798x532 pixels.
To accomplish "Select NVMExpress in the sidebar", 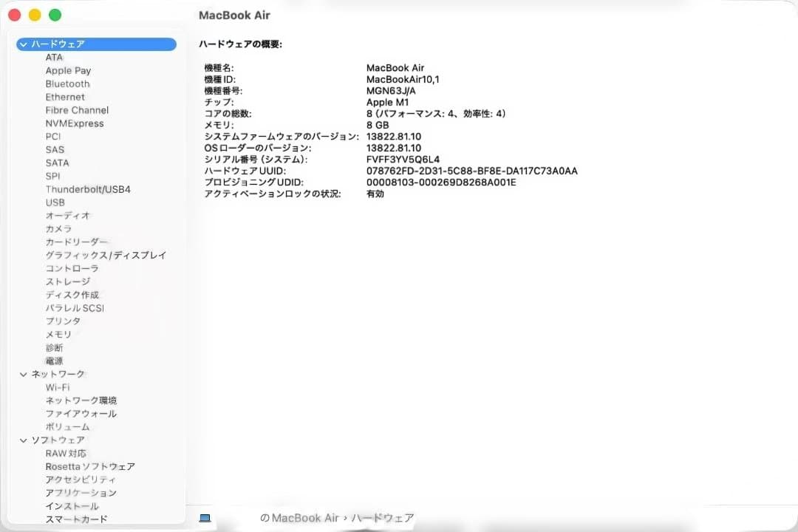I will (x=75, y=123).
